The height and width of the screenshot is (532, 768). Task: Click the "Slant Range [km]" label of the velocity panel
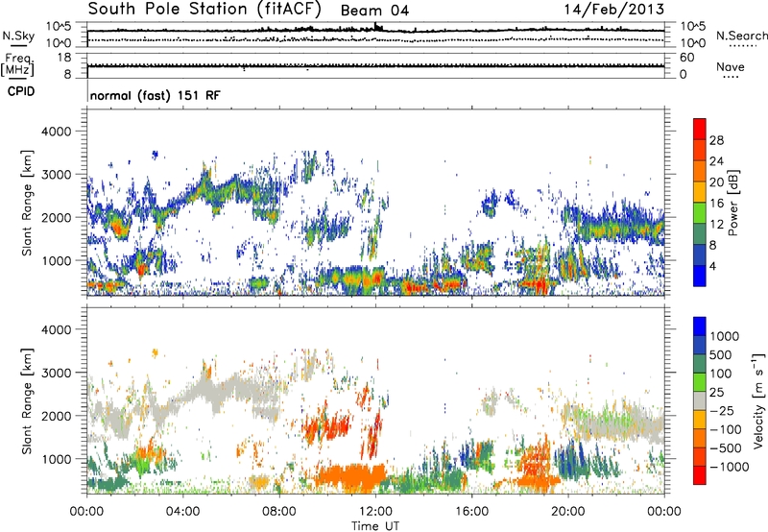click(27, 400)
